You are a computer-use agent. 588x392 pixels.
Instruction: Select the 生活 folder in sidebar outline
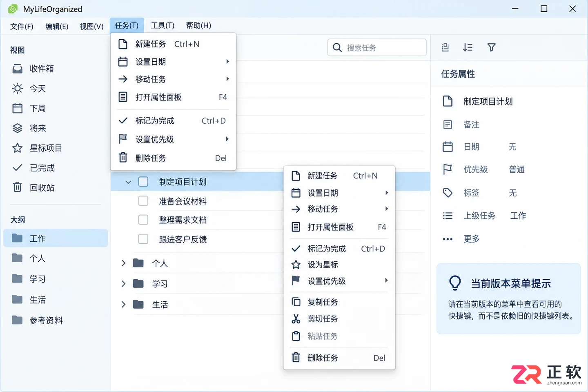click(x=56, y=300)
